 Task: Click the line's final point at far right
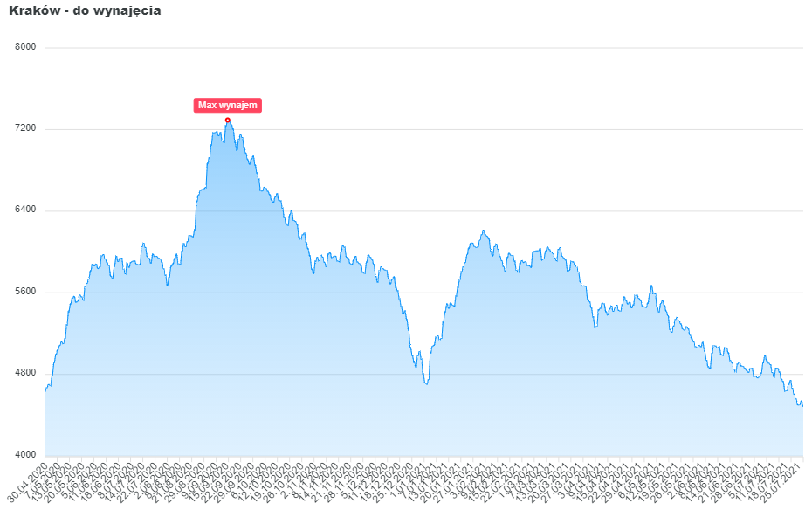tap(802, 403)
